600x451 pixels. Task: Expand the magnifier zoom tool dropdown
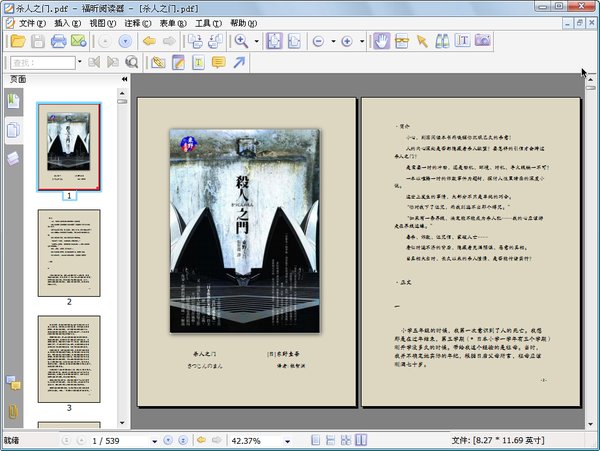coord(257,41)
